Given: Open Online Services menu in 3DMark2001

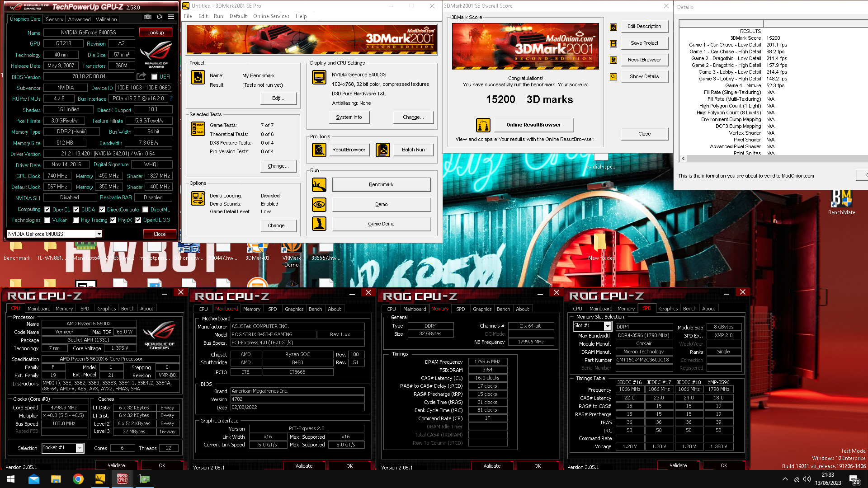Looking at the screenshot, I should (x=271, y=16).
